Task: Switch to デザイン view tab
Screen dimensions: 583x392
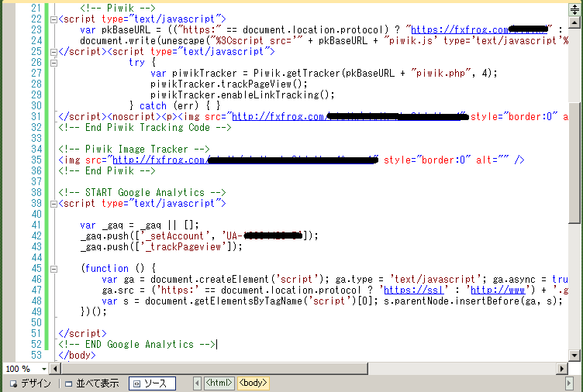Action: (29, 383)
